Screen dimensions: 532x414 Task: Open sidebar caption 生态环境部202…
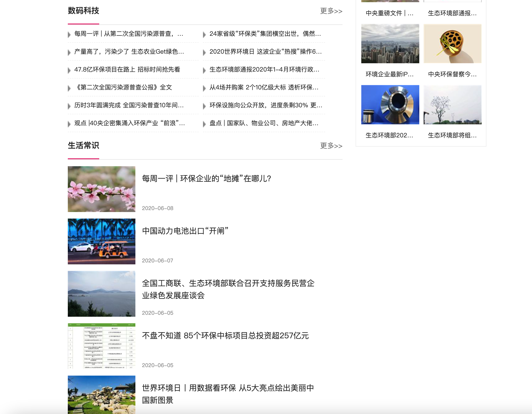point(389,135)
